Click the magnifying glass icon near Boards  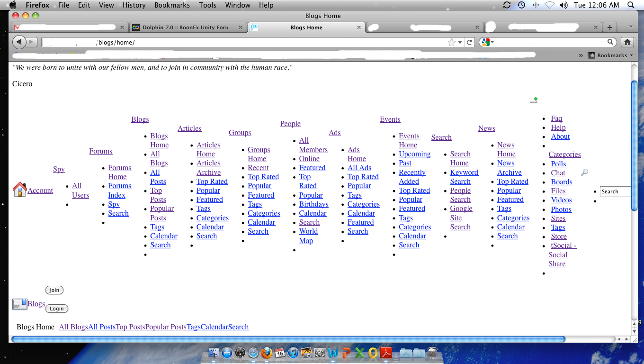(x=584, y=173)
